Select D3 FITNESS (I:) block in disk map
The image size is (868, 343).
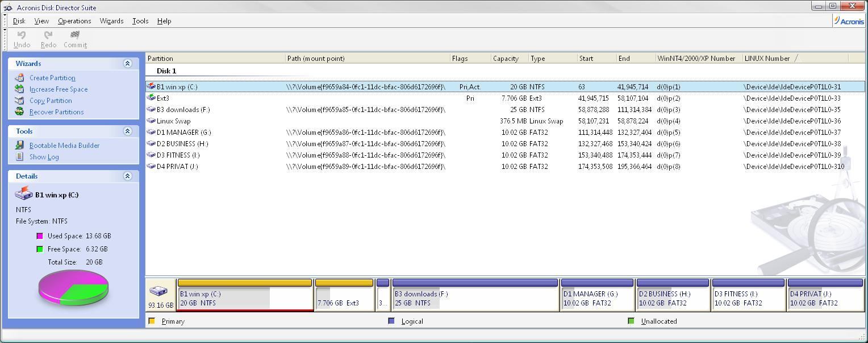(748, 295)
